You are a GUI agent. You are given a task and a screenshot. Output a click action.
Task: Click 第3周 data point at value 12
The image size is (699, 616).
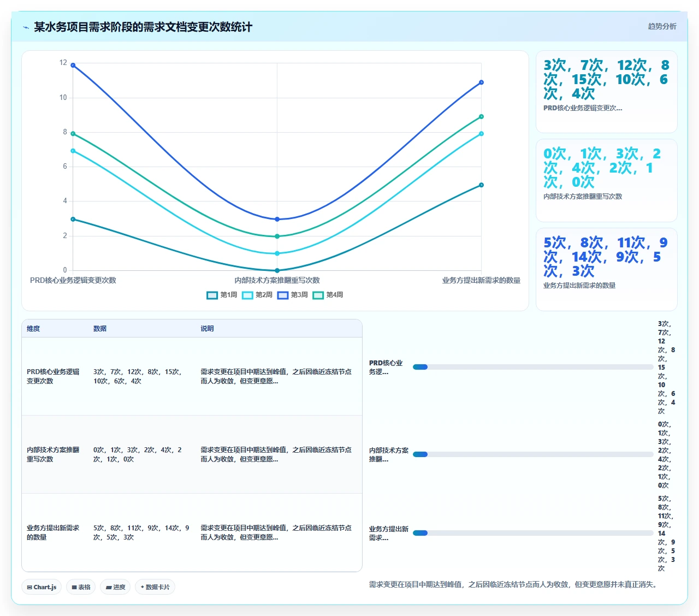pos(73,66)
